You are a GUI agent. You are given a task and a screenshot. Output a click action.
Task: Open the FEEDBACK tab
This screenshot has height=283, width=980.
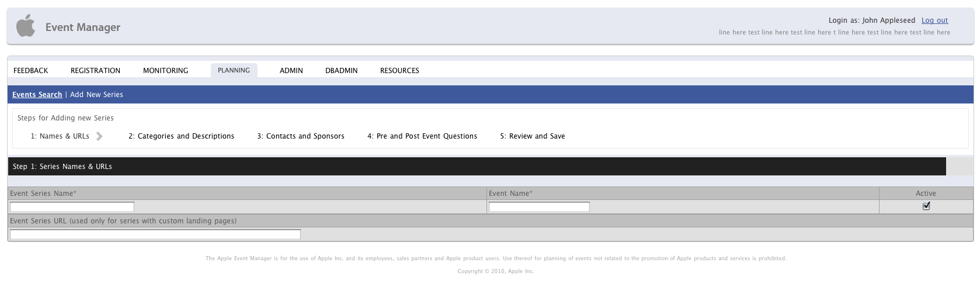click(31, 71)
